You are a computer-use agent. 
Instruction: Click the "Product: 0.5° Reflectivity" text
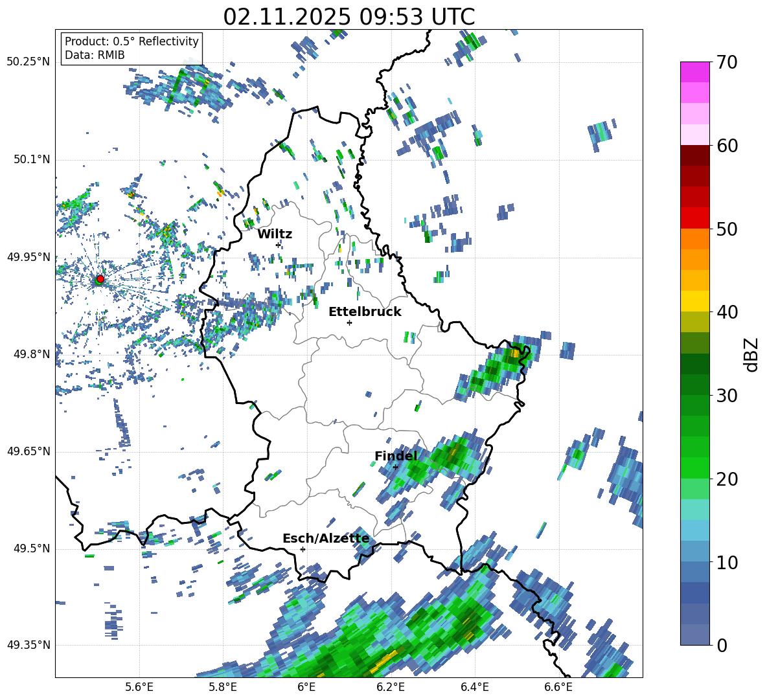[x=132, y=41]
